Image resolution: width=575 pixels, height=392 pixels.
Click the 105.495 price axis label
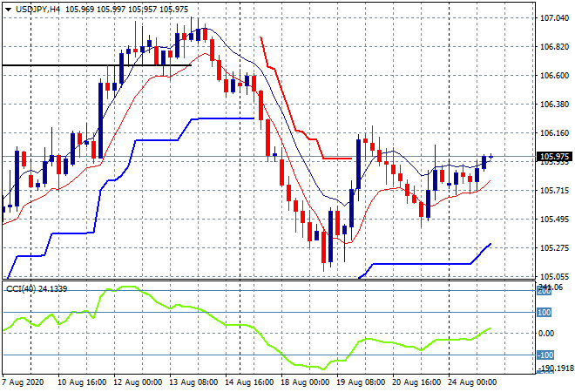point(554,219)
